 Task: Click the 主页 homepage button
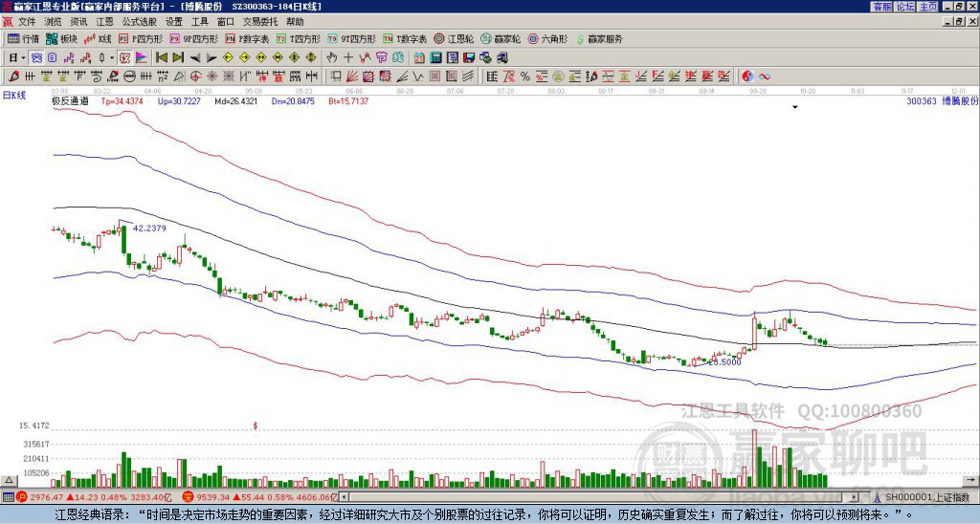(x=927, y=7)
